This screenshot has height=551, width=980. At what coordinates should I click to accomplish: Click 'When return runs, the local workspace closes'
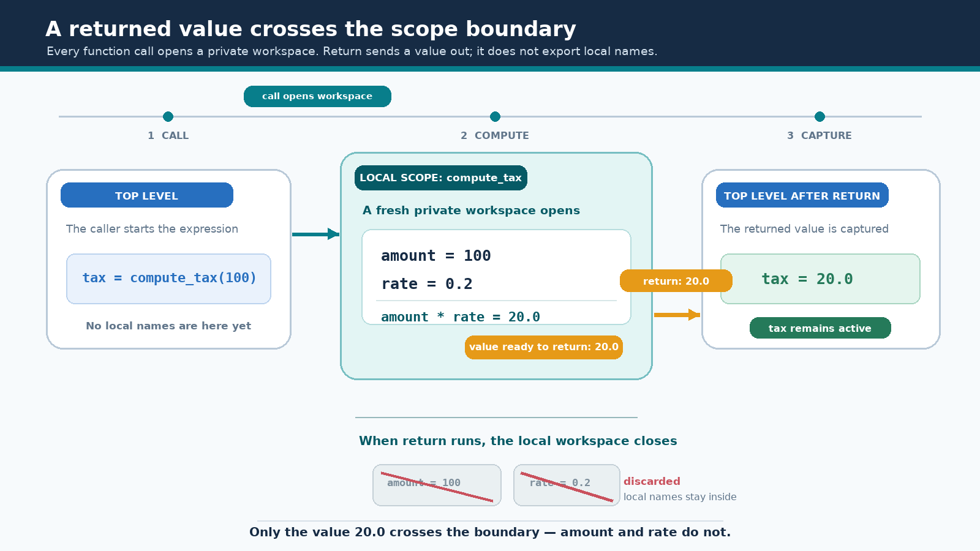518,441
